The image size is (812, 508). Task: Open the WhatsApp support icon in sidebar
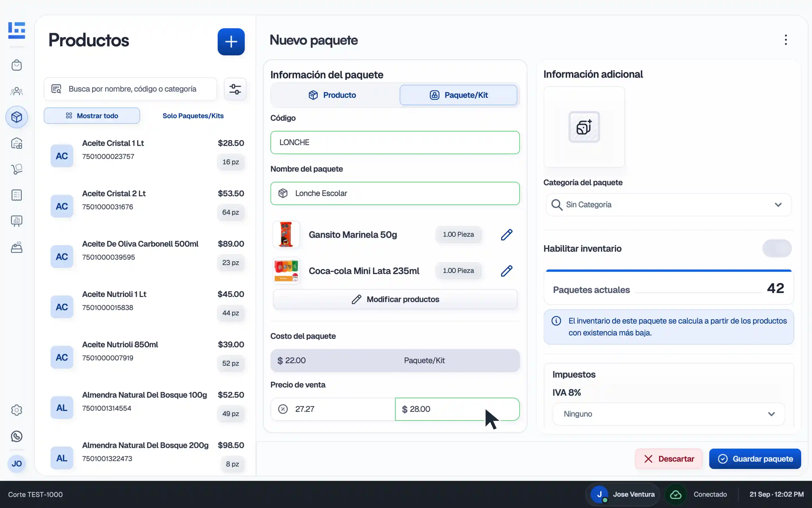pos(16,436)
